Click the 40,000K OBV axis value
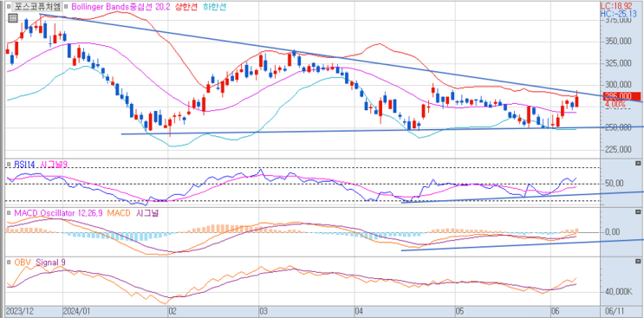Screen dimensions: 644x318 coord(618,292)
